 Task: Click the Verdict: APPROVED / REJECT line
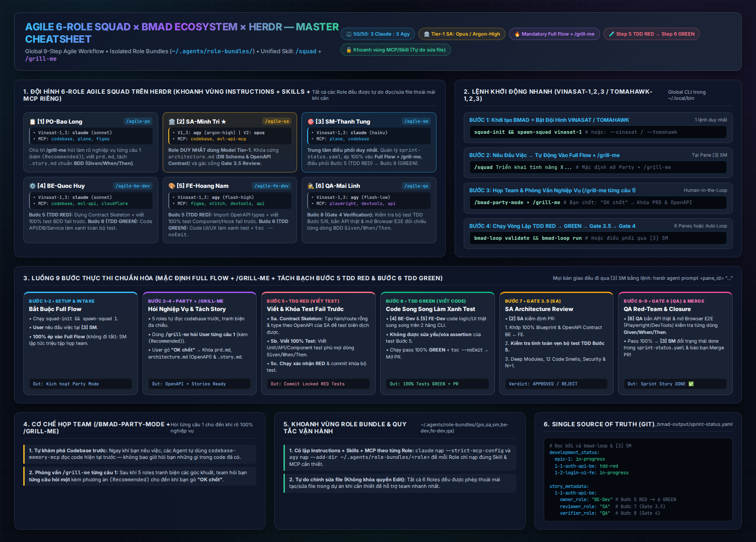pos(556,384)
